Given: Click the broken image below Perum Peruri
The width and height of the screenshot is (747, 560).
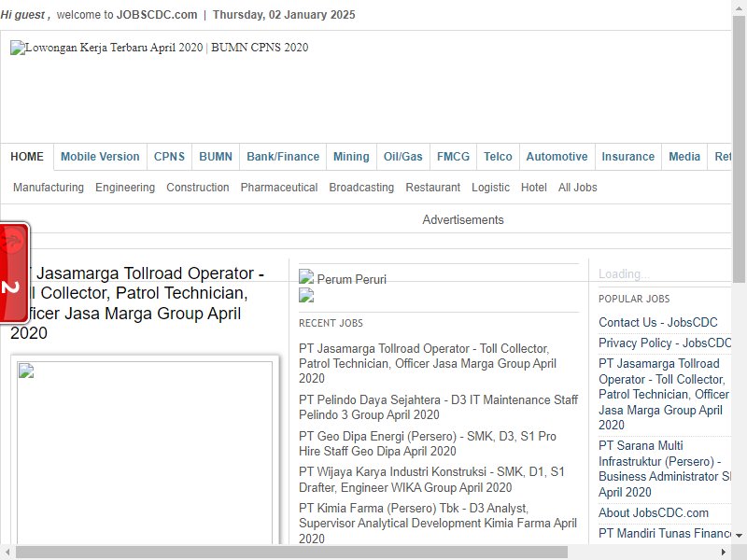Looking at the screenshot, I should coord(306,295).
